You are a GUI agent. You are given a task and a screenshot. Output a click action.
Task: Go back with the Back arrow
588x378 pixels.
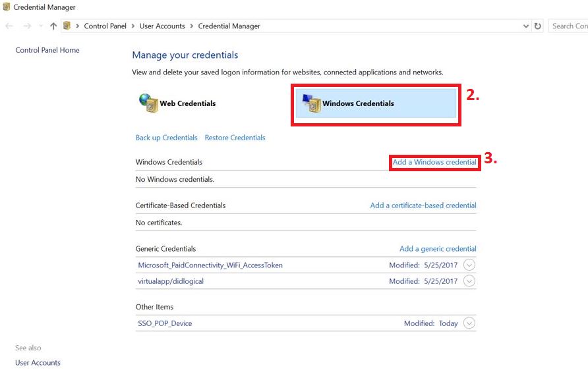pos(9,26)
